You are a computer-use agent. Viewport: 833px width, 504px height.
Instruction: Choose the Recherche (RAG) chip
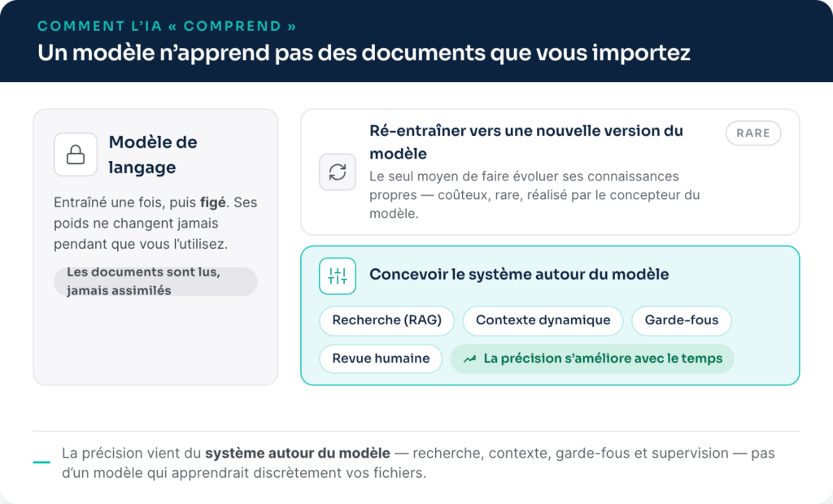(x=386, y=320)
